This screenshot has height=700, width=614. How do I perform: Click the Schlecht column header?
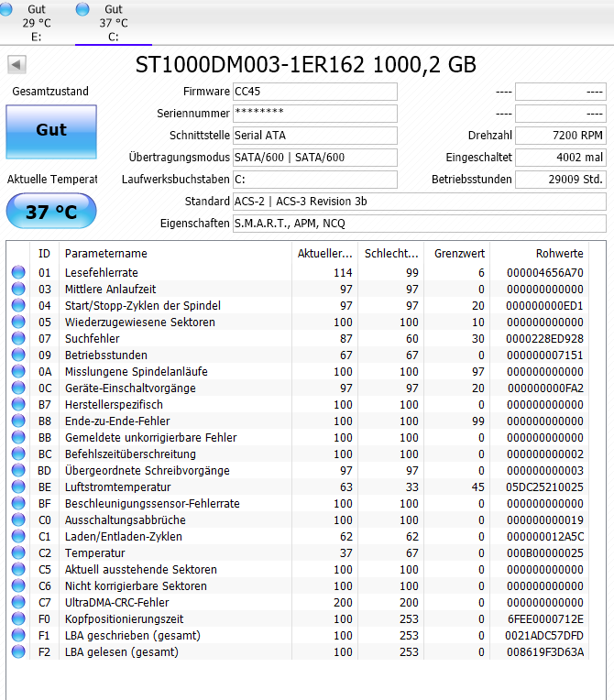coord(391,254)
